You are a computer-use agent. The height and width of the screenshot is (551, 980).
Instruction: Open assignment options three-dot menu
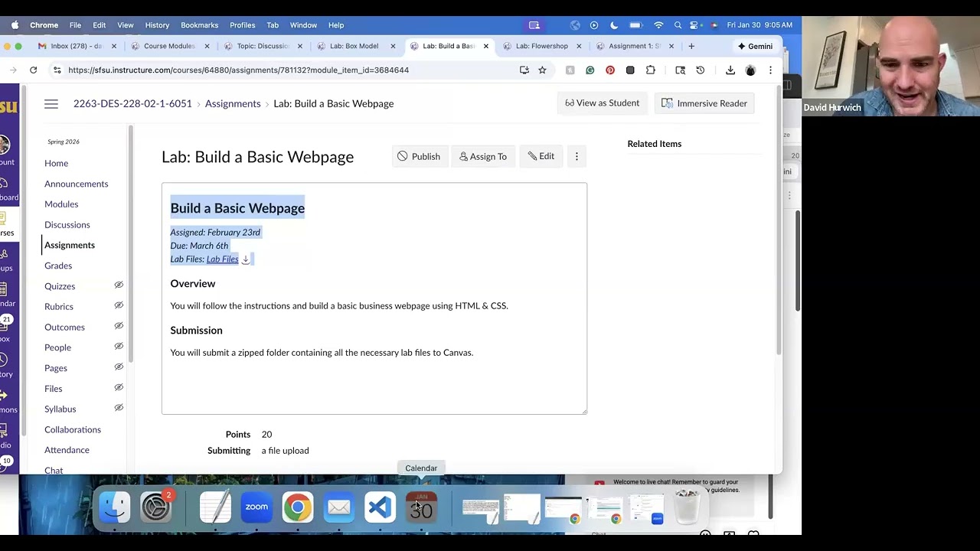(577, 156)
